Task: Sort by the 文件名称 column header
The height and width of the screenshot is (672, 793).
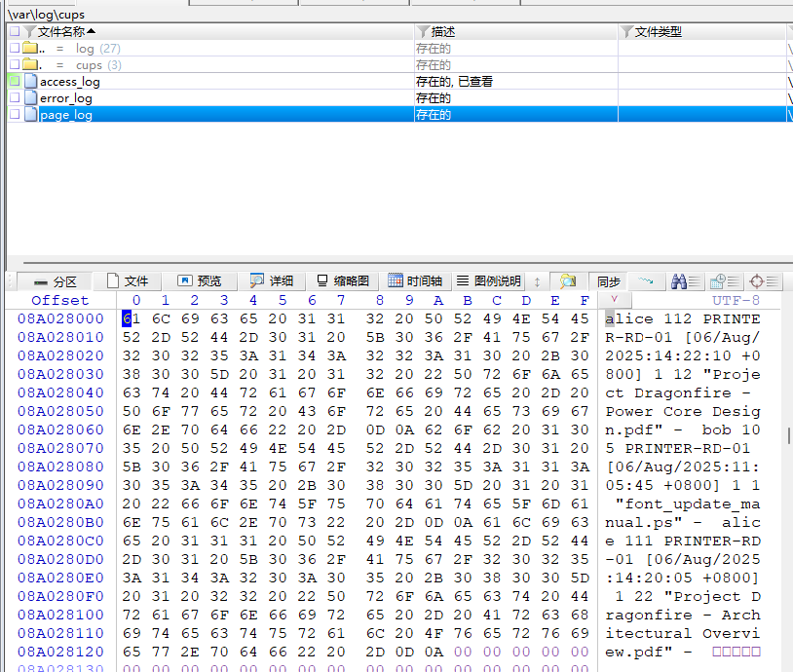Action: tap(61, 32)
